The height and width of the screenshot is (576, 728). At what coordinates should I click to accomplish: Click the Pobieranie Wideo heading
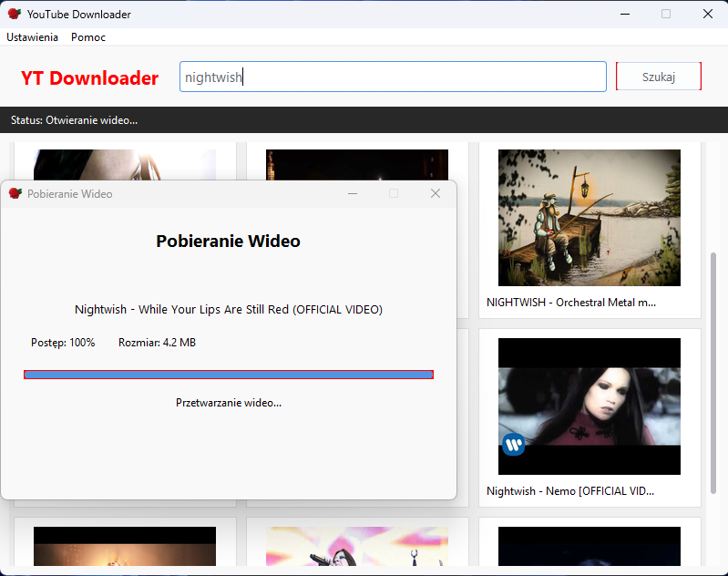[x=228, y=242]
